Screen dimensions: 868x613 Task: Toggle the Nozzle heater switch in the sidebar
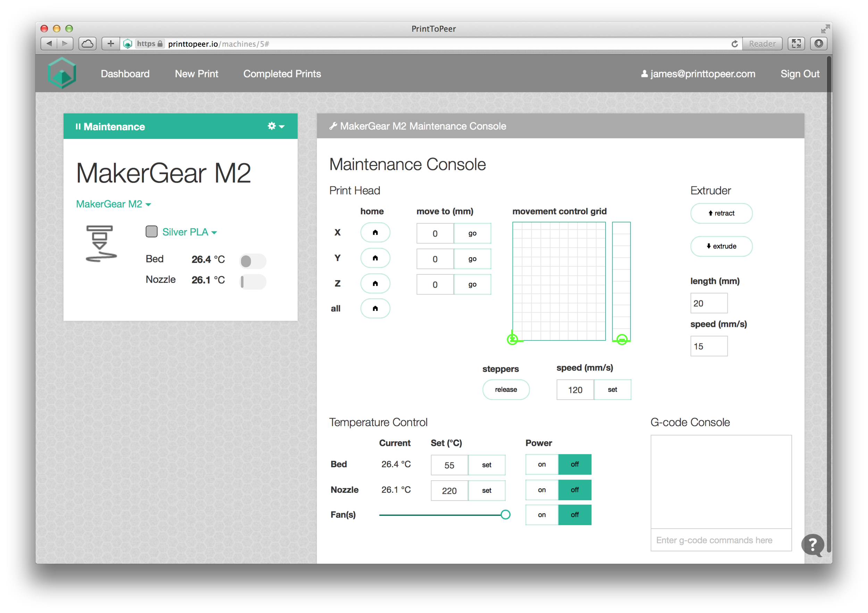pos(252,282)
